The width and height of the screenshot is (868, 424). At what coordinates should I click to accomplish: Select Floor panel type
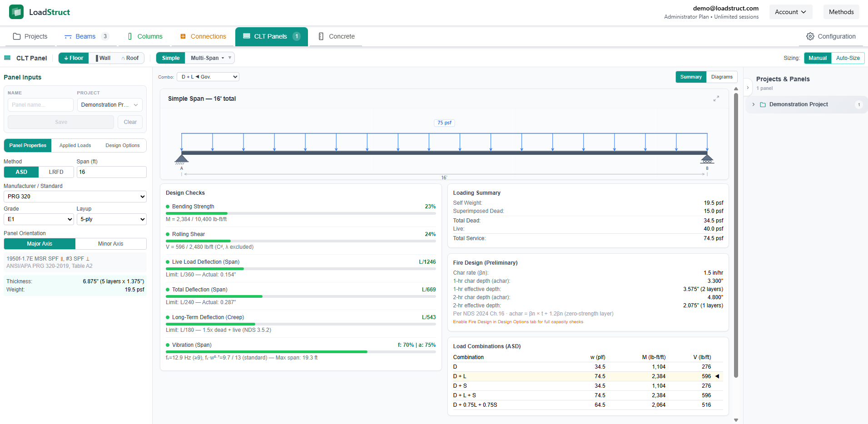coord(74,58)
